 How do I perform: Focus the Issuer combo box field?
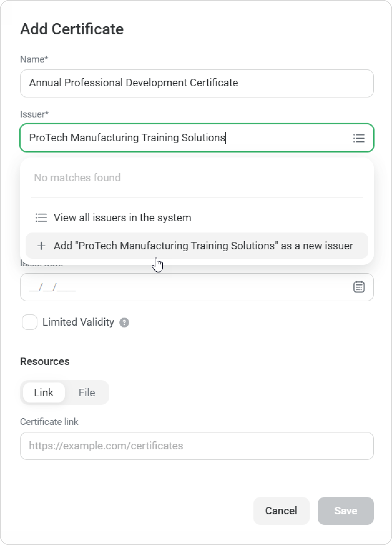click(187, 138)
